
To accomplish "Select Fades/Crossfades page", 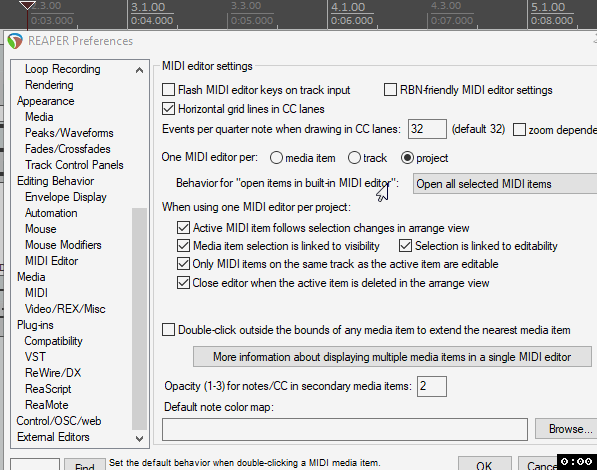I will (68, 149).
